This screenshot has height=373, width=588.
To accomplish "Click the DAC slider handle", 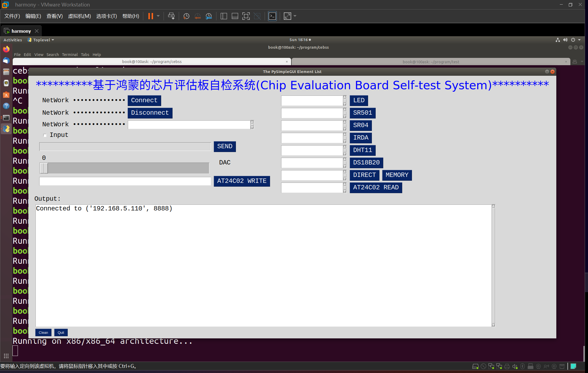I will pos(44,168).
